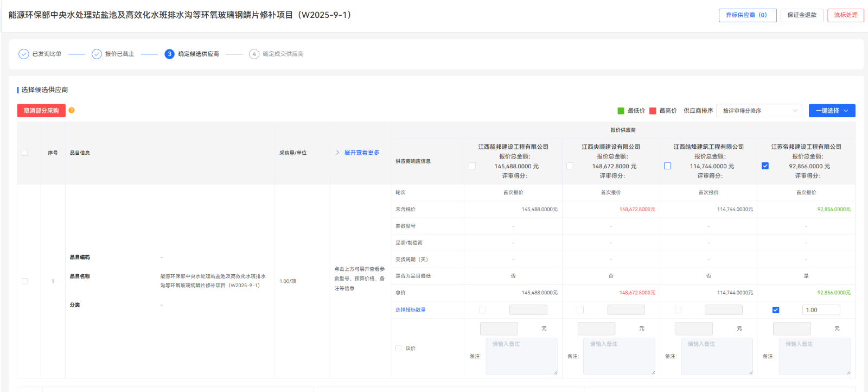The height and width of the screenshot is (392, 868).
Task: Enable the 议价 checkbox
Action: point(398,349)
